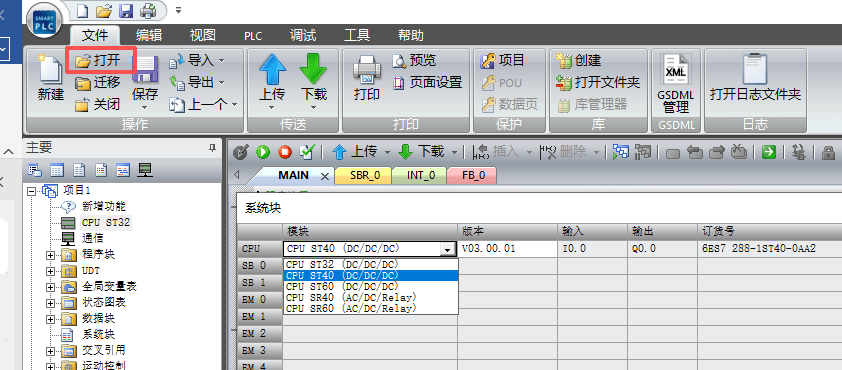Click the communications monitor icon in 主要 toolbar

point(145,170)
